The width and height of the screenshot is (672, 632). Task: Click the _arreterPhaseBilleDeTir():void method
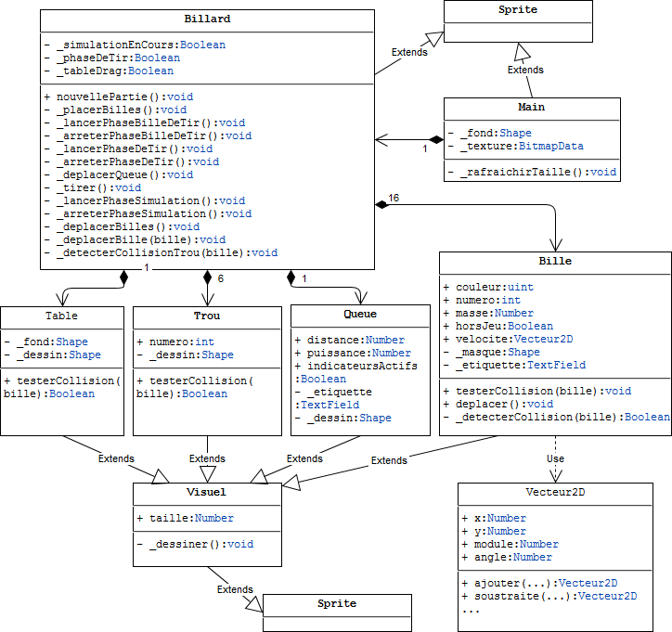[x=148, y=135]
